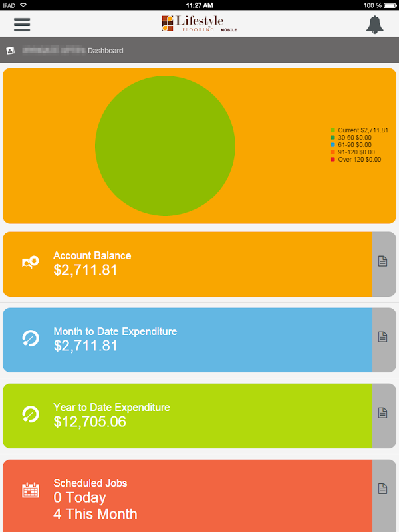Image resolution: width=399 pixels, height=532 pixels.
Task: Click the Current $2,711.81 legend swatch
Action: pos(333,130)
